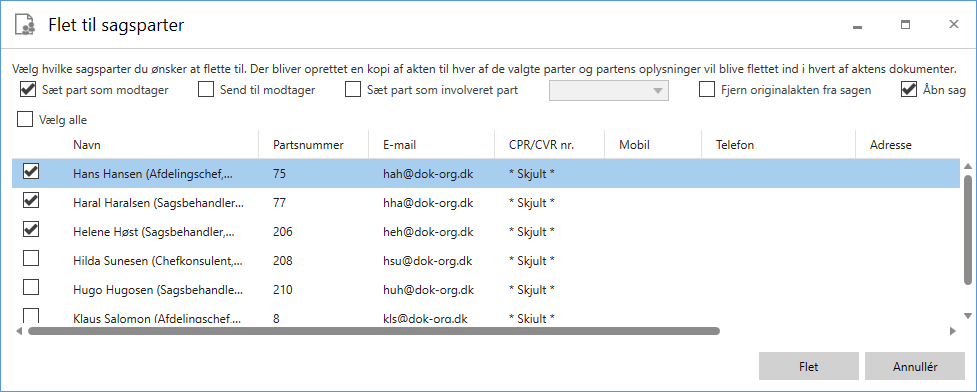
Task: Click the Flet til sagsparter document icon
Action: point(24,25)
